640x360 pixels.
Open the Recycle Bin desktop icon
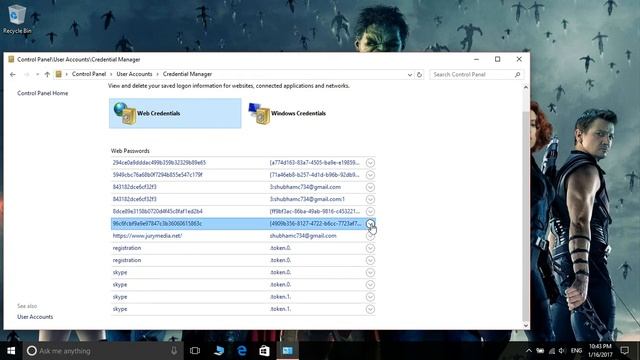[16, 19]
